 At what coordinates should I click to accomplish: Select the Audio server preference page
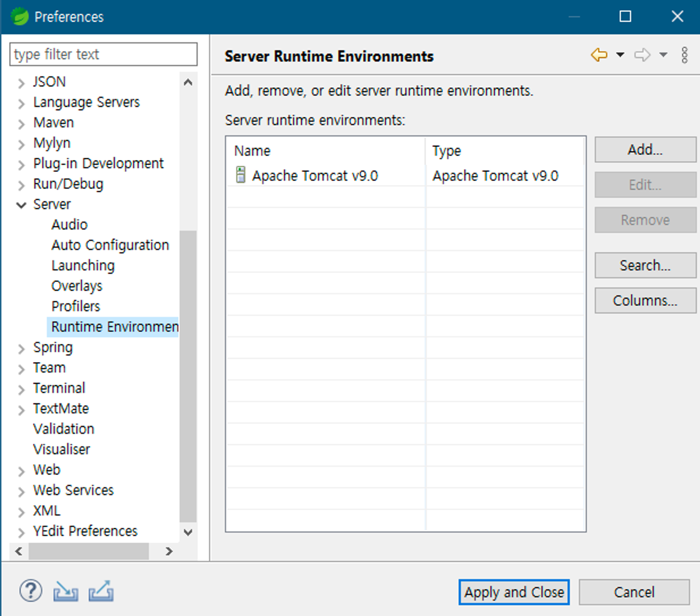69,224
